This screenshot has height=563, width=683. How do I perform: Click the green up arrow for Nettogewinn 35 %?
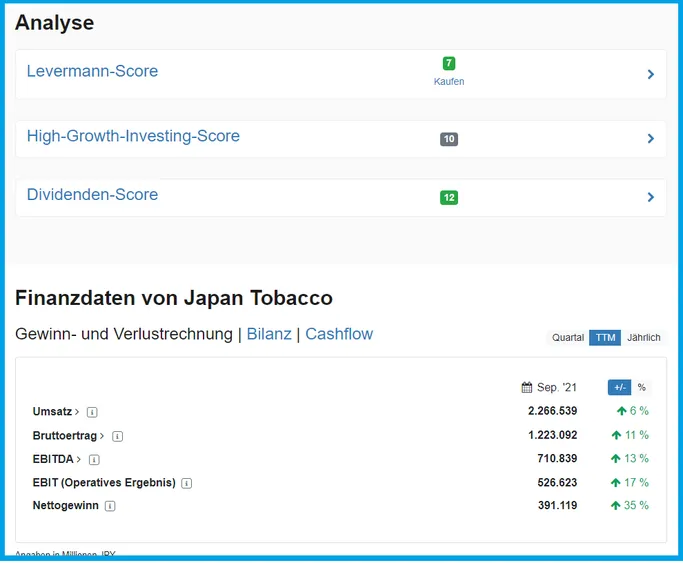615,506
